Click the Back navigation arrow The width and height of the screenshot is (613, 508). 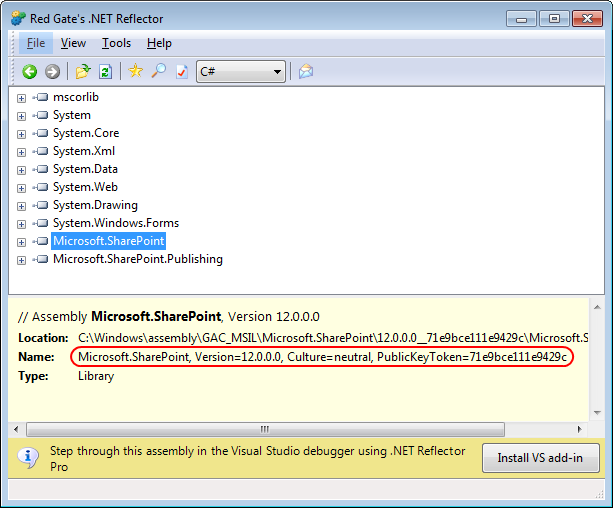coord(30,72)
